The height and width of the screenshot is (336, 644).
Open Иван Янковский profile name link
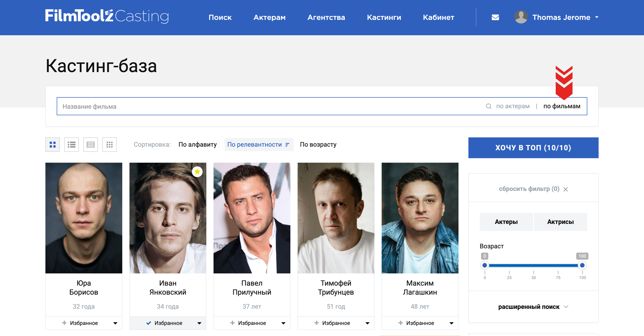coord(168,287)
